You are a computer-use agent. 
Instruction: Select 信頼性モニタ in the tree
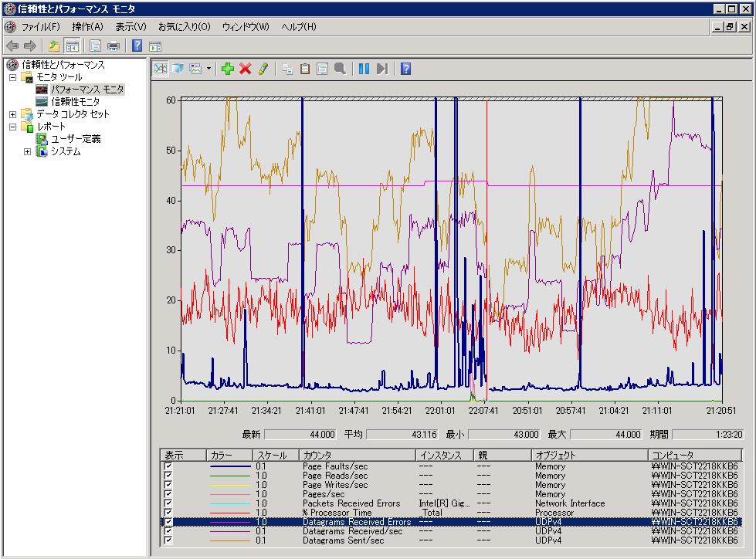75,102
